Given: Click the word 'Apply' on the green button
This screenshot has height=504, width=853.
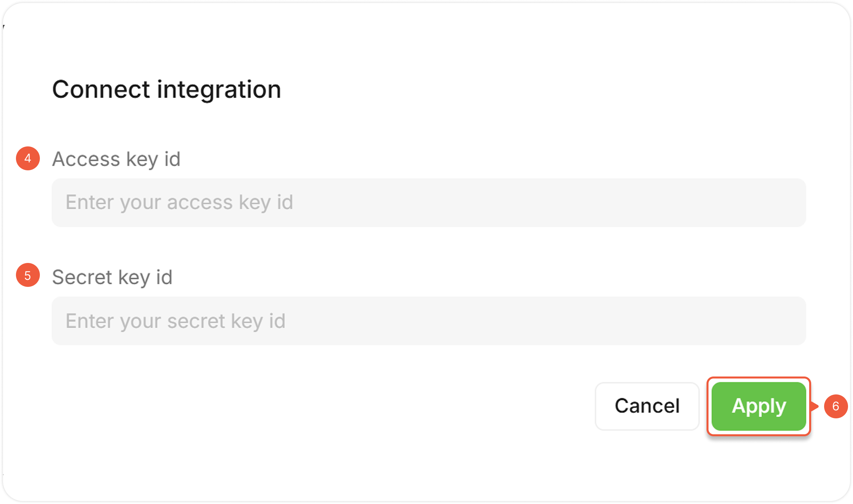Looking at the screenshot, I should pyautogui.click(x=759, y=406).
